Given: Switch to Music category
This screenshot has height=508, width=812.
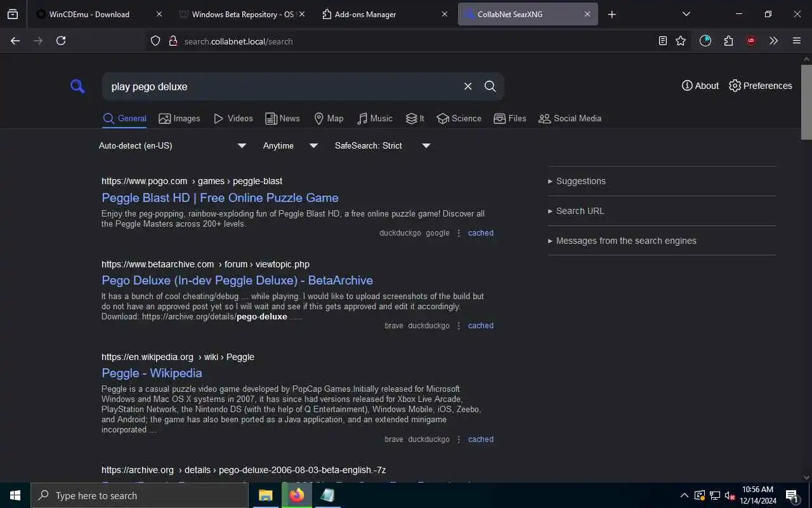Looking at the screenshot, I should [375, 119].
